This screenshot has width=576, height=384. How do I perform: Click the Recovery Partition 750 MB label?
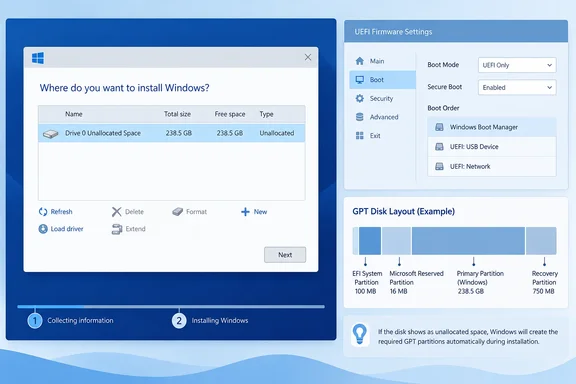pyautogui.click(x=544, y=282)
